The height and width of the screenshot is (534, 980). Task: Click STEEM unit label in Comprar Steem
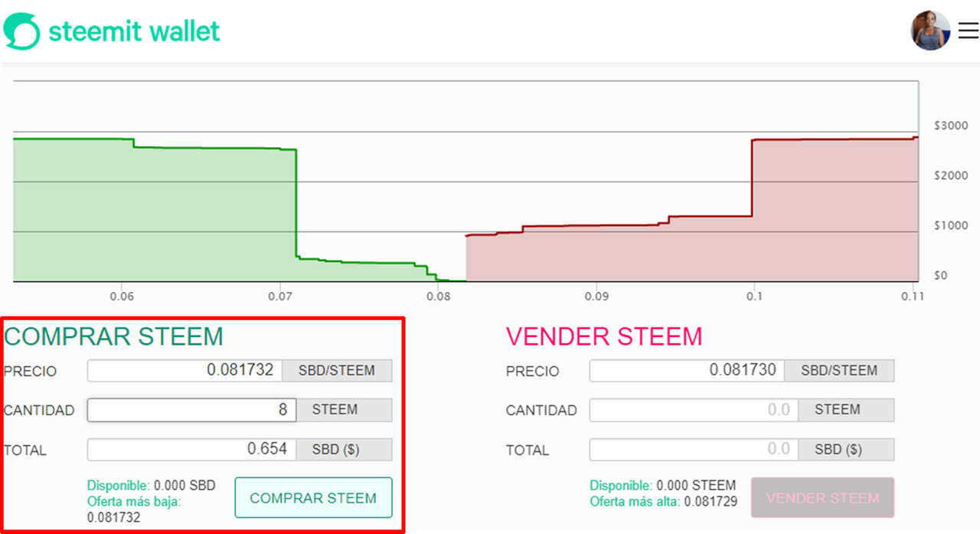[344, 410]
